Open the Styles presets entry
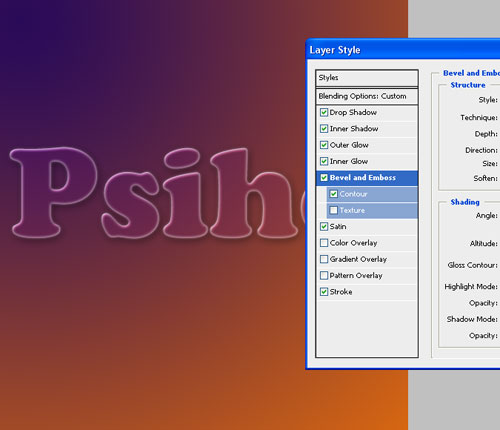The width and height of the screenshot is (500, 430). 367,78
